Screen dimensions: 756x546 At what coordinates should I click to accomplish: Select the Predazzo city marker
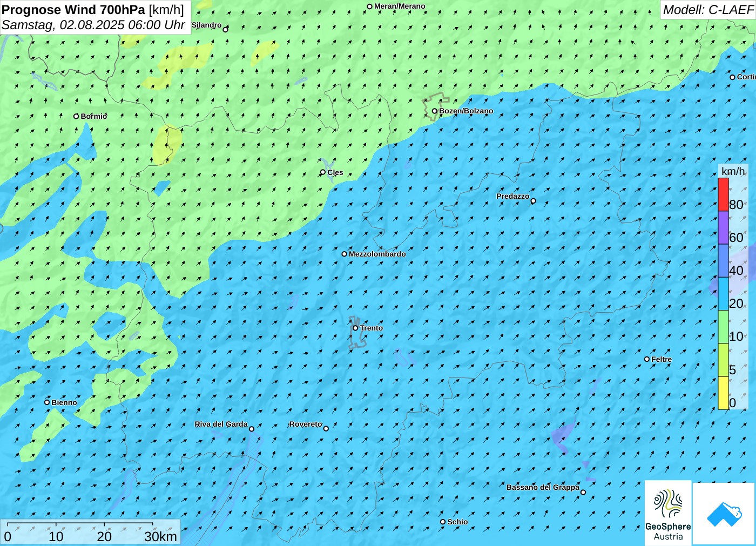pos(534,201)
